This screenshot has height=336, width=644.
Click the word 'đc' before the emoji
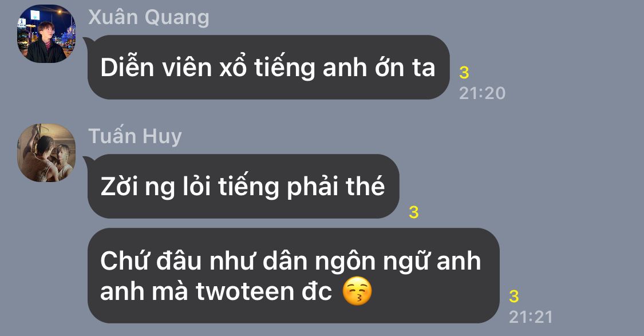[317, 291]
